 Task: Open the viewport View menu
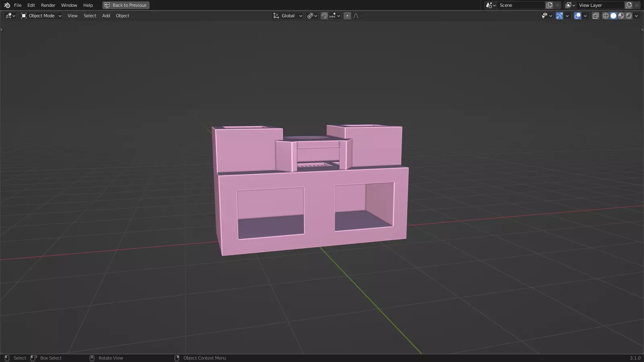point(72,16)
